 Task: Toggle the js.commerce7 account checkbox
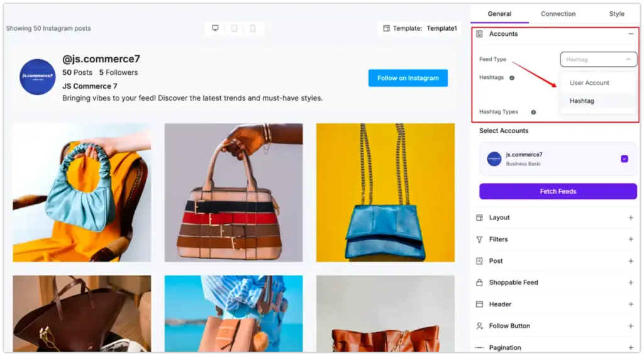point(625,159)
